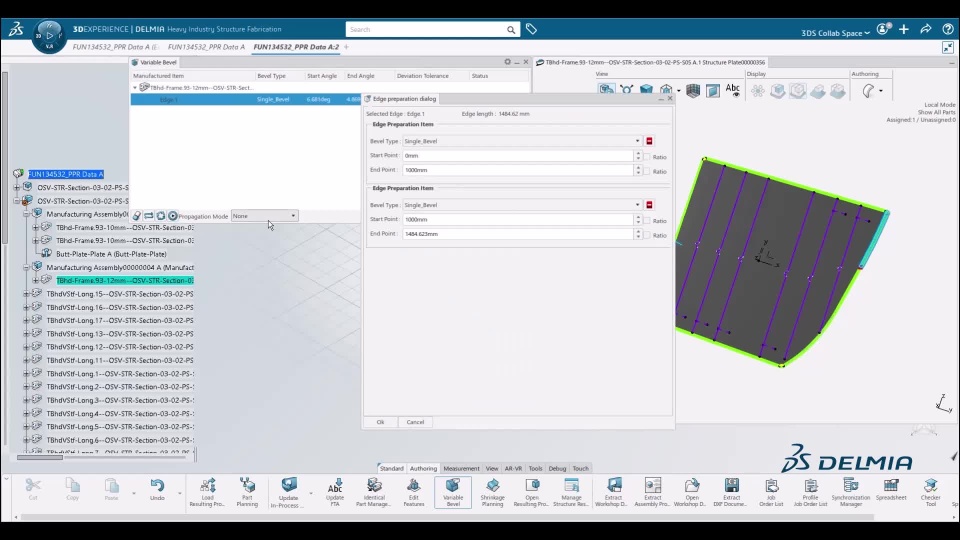Click the tag icon beside search
The height and width of the screenshot is (540, 960).
point(531,29)
